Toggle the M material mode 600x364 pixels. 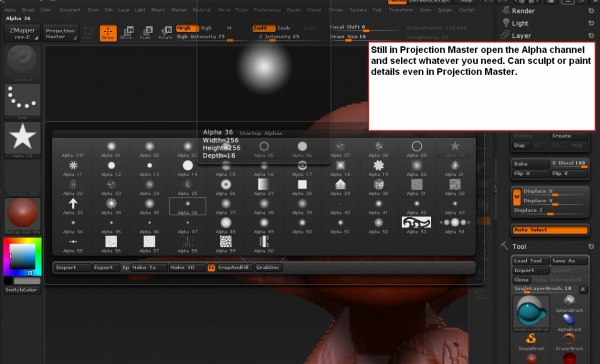pos(229,28)
